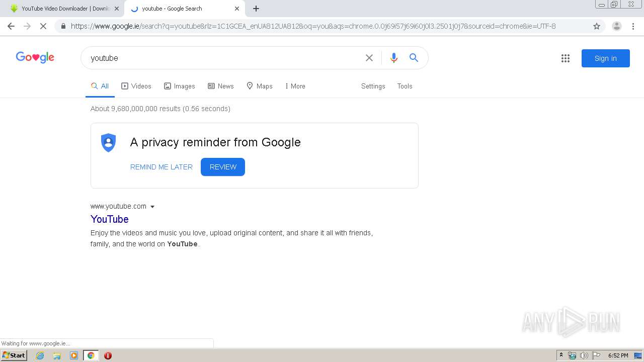Switch to News results tab

(x=221, y=86)
